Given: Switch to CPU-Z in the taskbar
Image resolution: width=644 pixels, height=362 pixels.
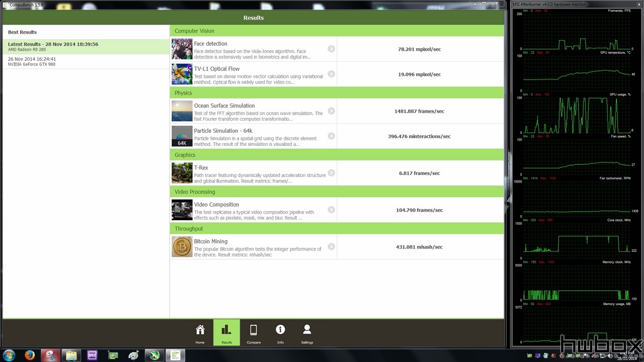Looking at the screenshot, I should click(92, 355).
